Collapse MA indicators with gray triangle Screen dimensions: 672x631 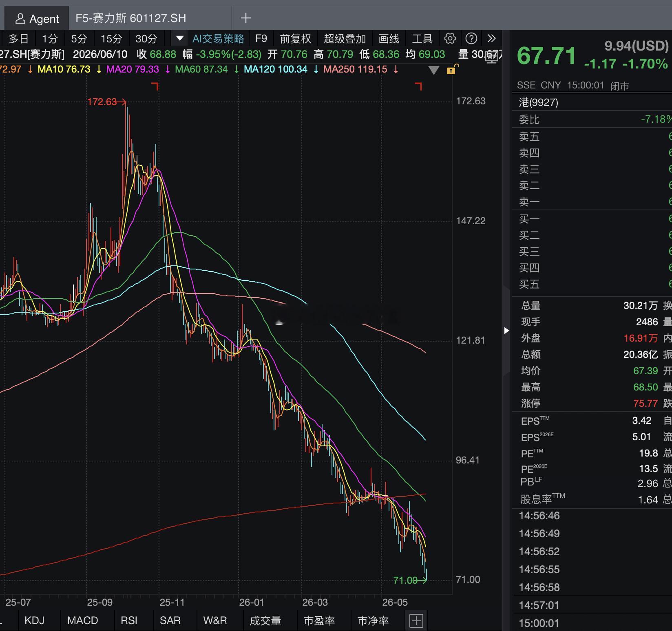coord(434,71)
